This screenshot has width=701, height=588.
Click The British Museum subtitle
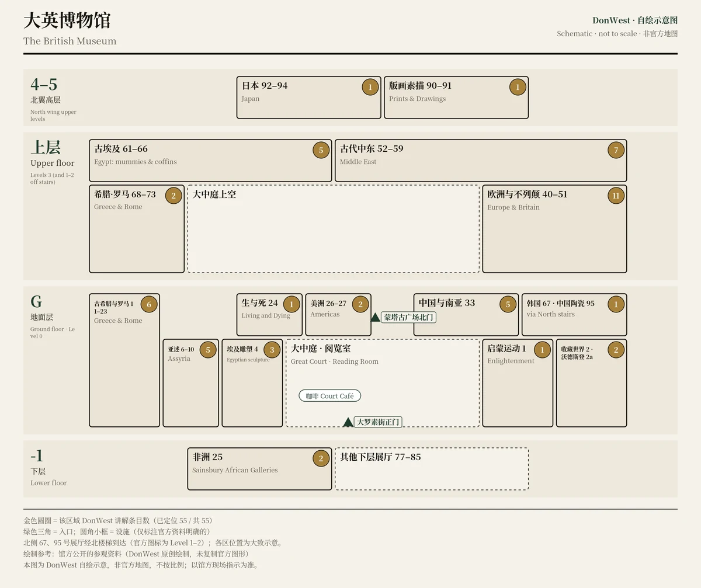pos(70,41)
